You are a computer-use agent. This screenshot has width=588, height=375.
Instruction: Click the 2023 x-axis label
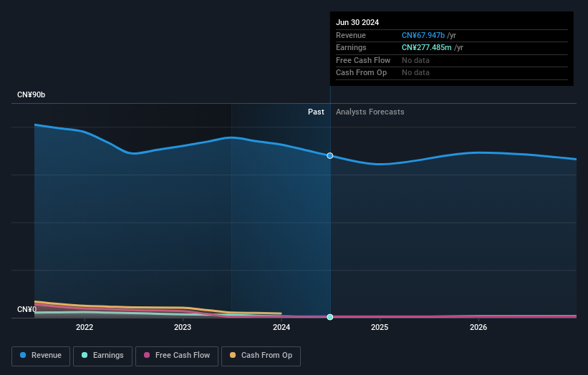[x=183, y=327]
